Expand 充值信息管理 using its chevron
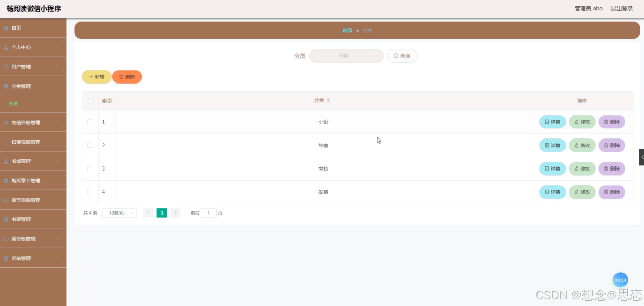 (x=58, y=123)
